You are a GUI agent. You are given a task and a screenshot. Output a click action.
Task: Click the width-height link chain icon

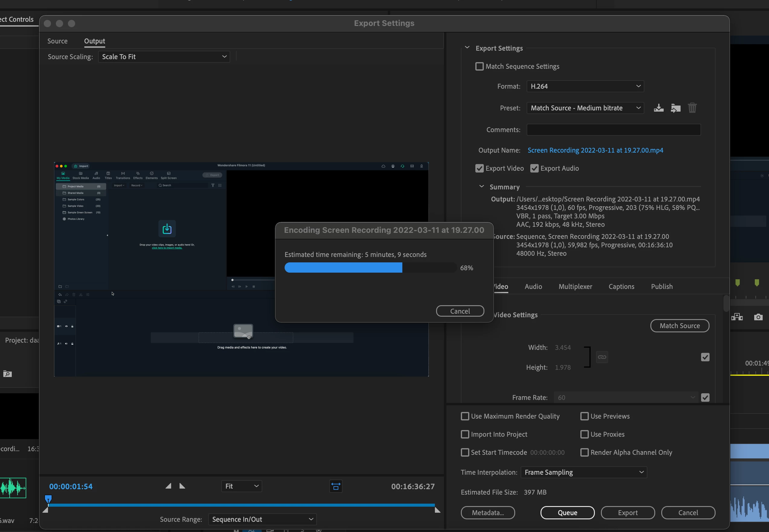pyautogui.click(x=601, y=357)
